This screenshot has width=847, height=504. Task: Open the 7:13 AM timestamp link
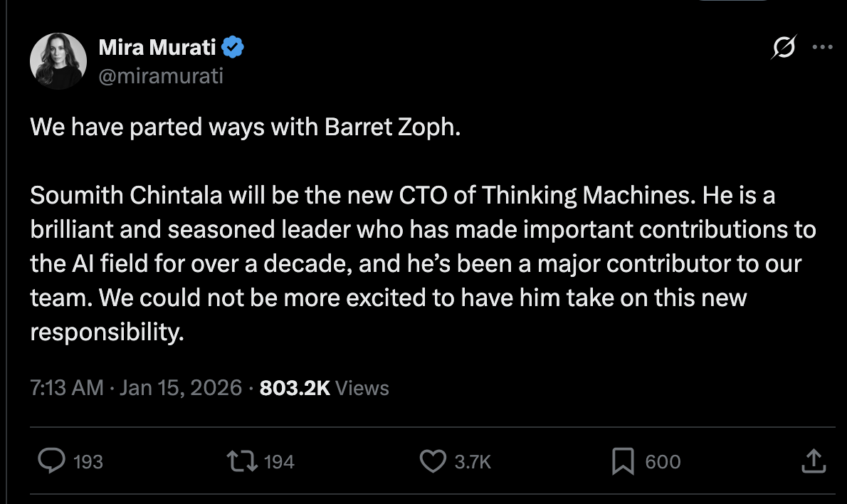click(67, 388)
